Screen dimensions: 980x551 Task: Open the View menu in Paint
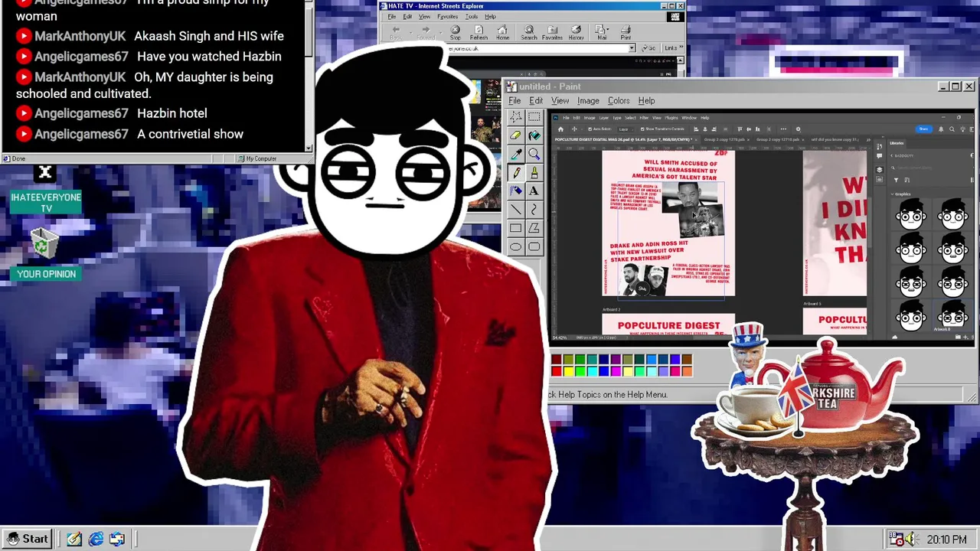(x=560, y=101)
